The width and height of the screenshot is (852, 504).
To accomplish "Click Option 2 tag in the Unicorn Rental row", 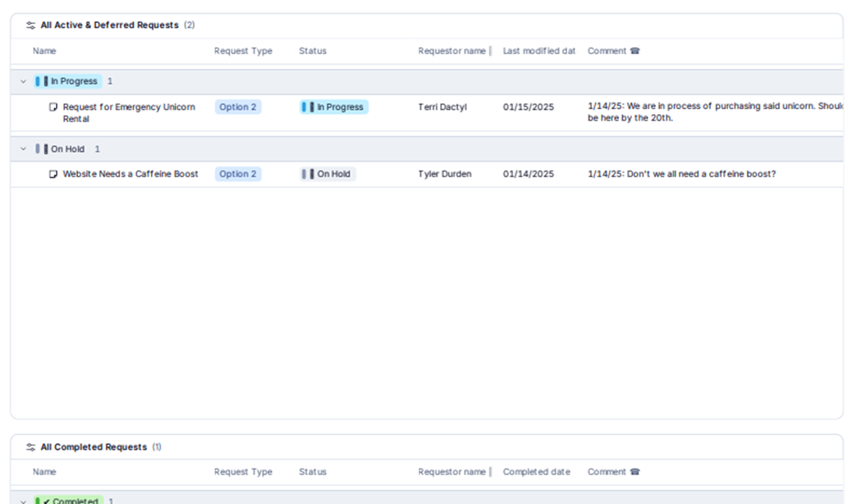I will click(238, 107).
